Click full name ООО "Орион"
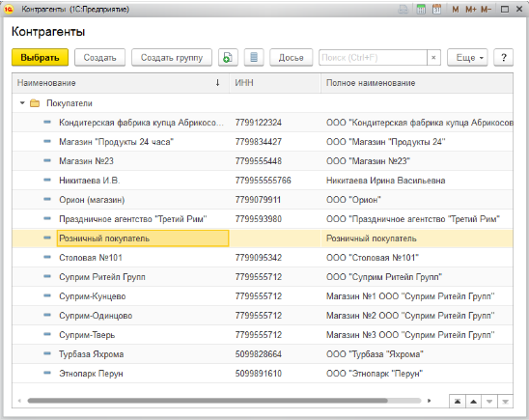The height and width of the screenshot is (420, 529). point(353,200)
